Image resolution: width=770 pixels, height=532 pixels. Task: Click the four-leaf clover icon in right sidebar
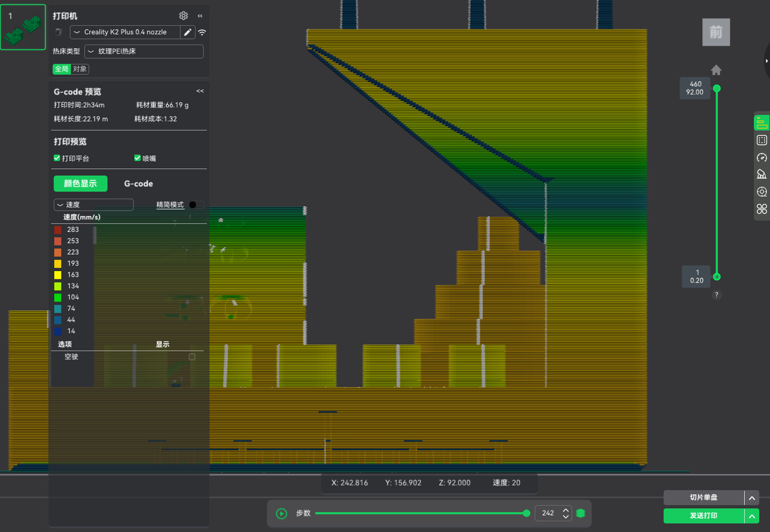point(762,209)
